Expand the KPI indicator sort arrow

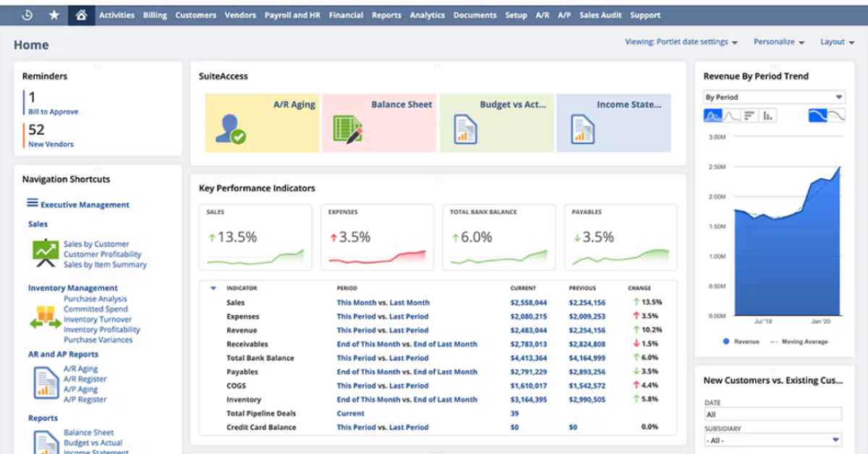pos(212,287)
